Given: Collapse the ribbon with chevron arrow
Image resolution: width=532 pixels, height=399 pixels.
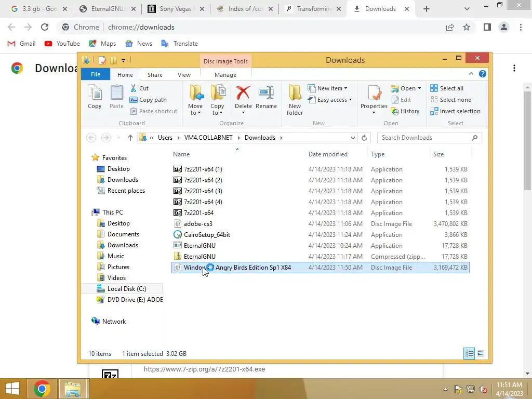Looking at the screenshot, I should (x=471, y=74).
